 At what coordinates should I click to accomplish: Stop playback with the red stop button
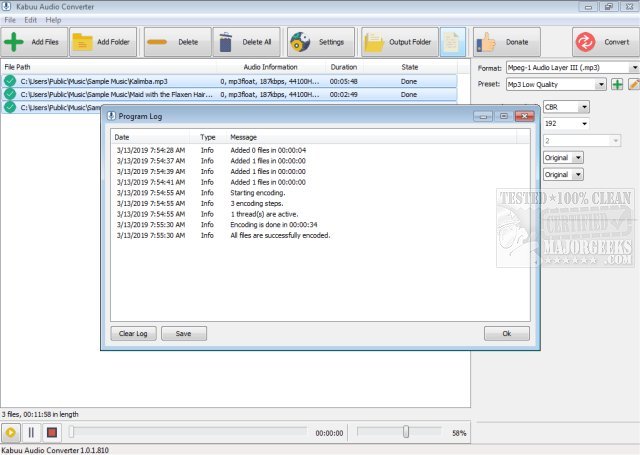tap(52, 433)
